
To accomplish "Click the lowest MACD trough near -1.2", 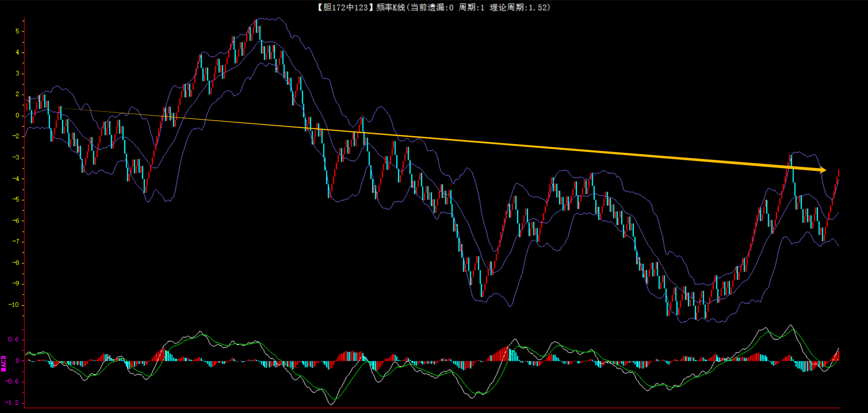I will pos(331,403).
